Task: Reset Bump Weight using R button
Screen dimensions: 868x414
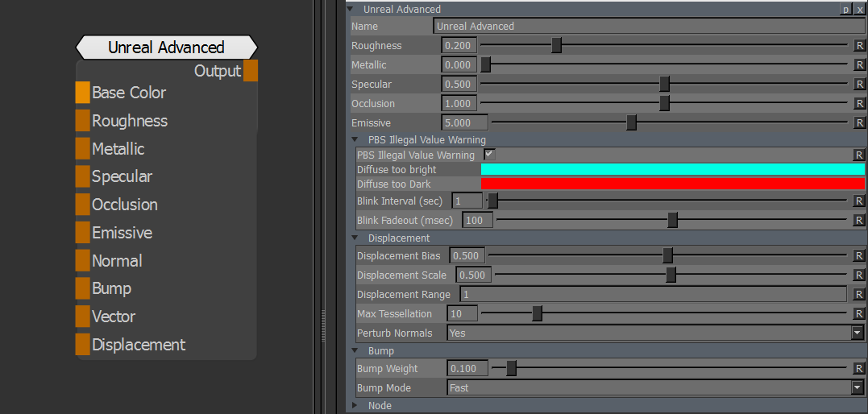Action: coord(859,369)
